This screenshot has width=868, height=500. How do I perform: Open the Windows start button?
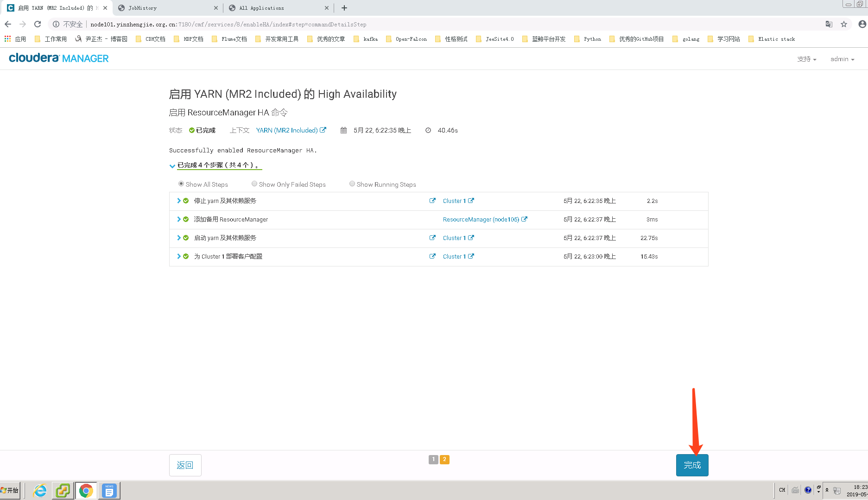10,490
